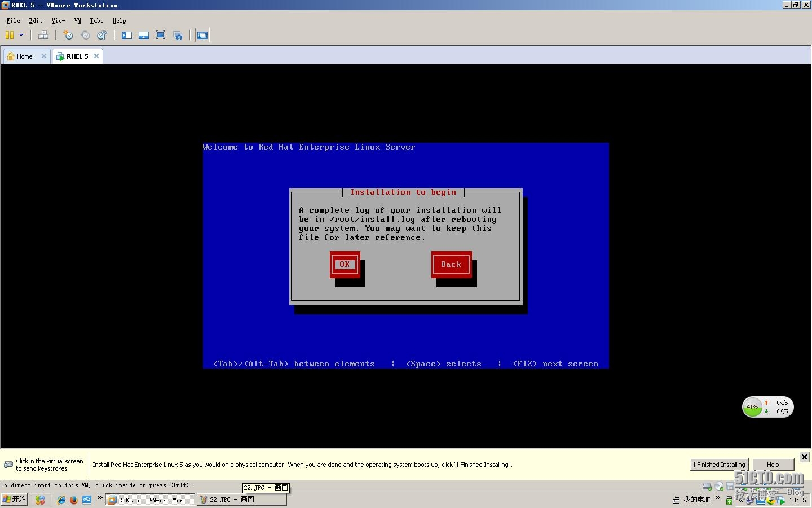The height and width of the screenshot is (508, 812).
Task: Click the Installation to begin dialog title
Action: click(403, 192)
